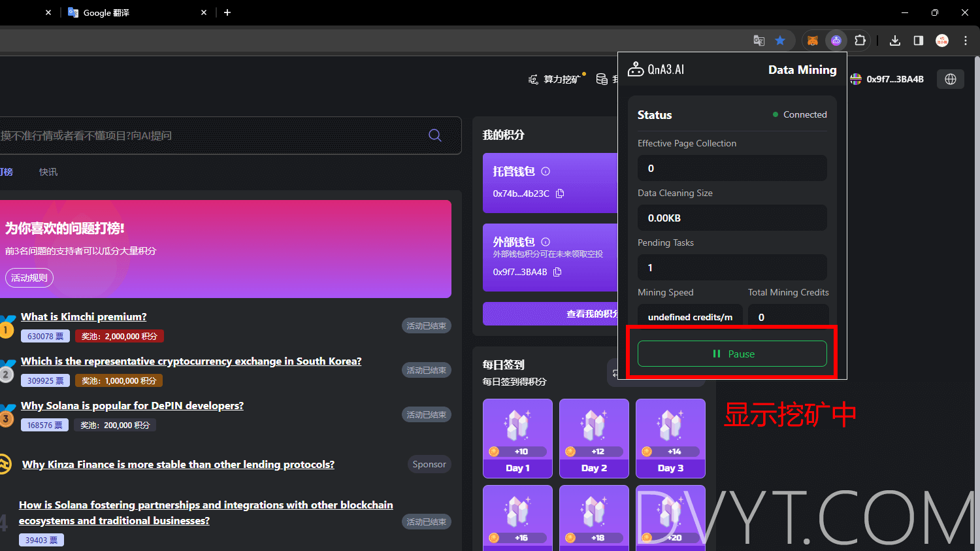This screenshot has width=980, height=551.
Task: Click the Effective Page Collection value field
Action: point(732,168)
